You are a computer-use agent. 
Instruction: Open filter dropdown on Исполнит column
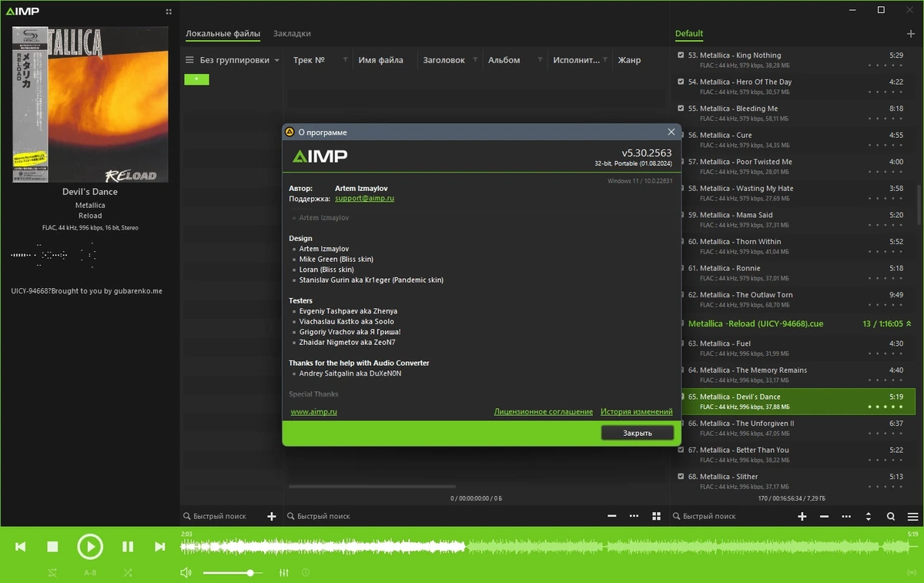[605, 60]
